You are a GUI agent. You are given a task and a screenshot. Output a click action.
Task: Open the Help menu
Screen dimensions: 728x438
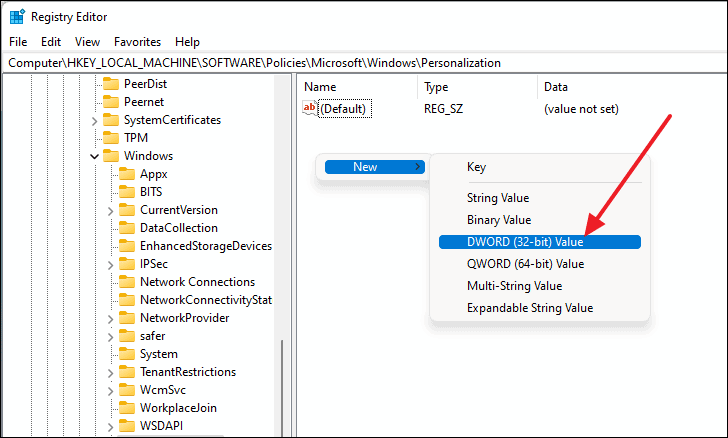(x=187, y=42)
